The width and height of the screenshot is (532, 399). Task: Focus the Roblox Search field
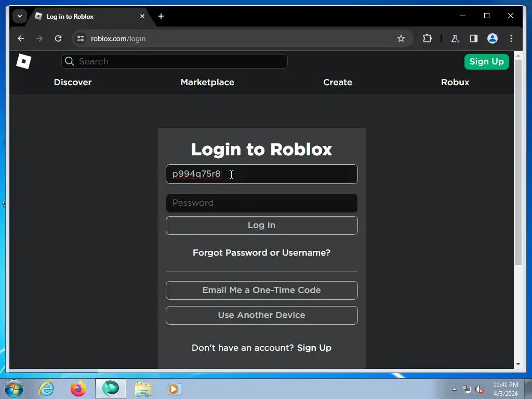click(175, 61)
